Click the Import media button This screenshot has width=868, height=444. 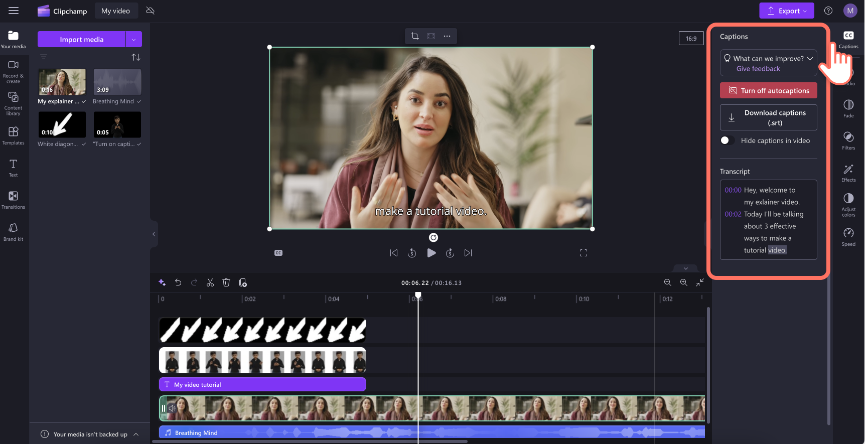[81, 39]
